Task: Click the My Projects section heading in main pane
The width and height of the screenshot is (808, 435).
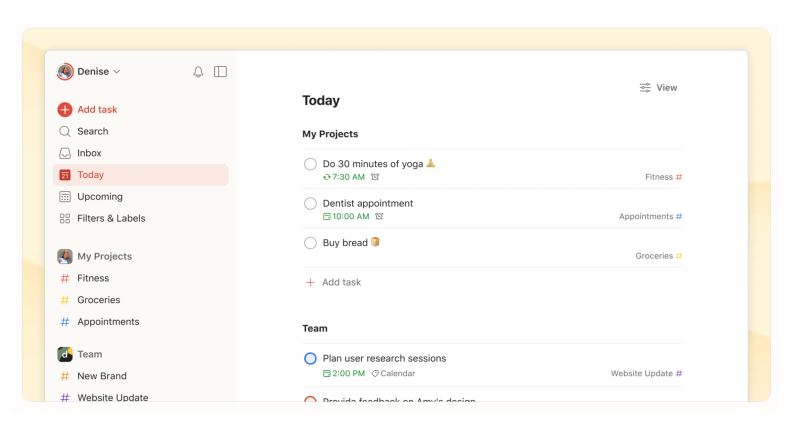Action: pyautogui.click(x=330, y=134)
